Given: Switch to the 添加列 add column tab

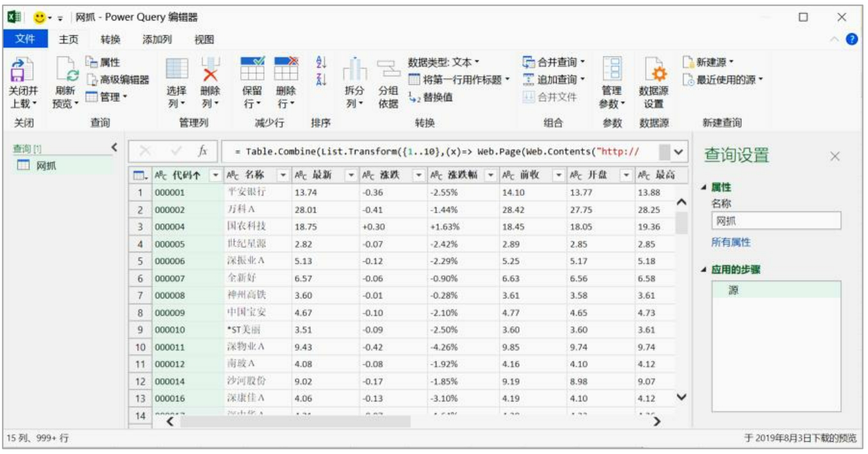Looking at the screenshot, I should point(157,39).
